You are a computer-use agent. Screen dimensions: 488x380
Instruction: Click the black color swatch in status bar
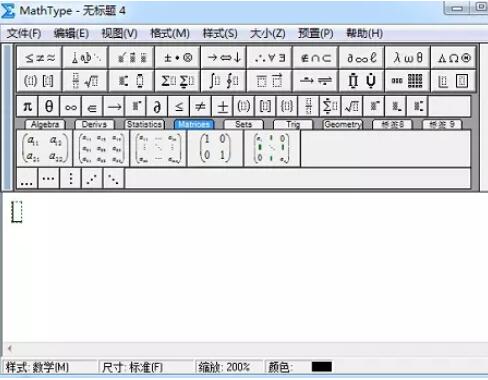322,367
